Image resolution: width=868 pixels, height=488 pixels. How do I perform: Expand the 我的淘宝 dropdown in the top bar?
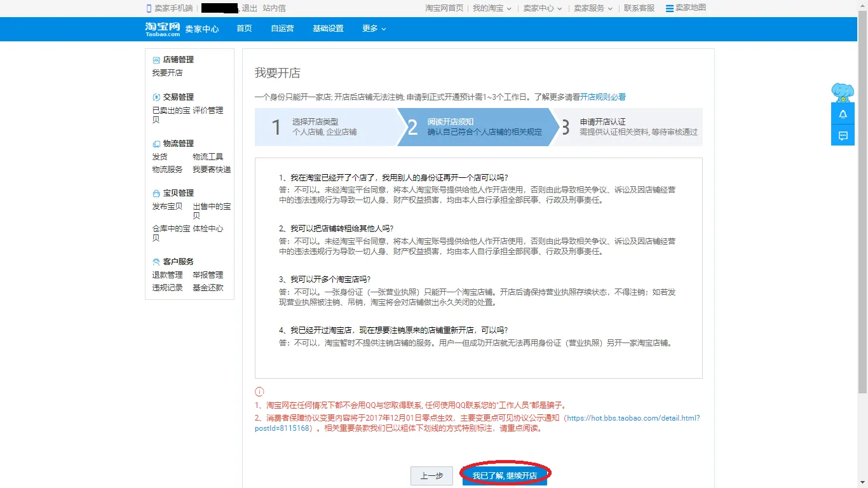491,8
